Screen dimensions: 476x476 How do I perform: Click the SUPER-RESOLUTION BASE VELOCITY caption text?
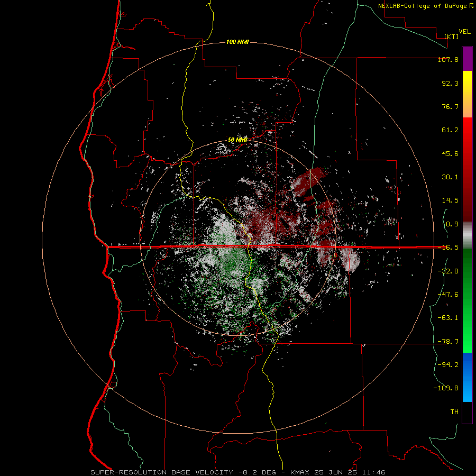(162, 472)
